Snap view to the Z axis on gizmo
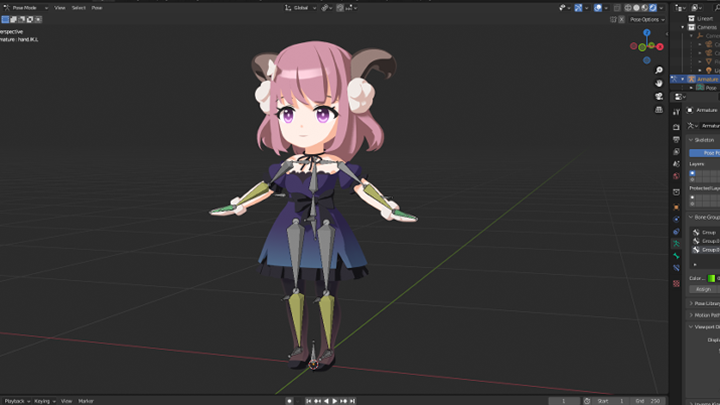 (647, 33)
